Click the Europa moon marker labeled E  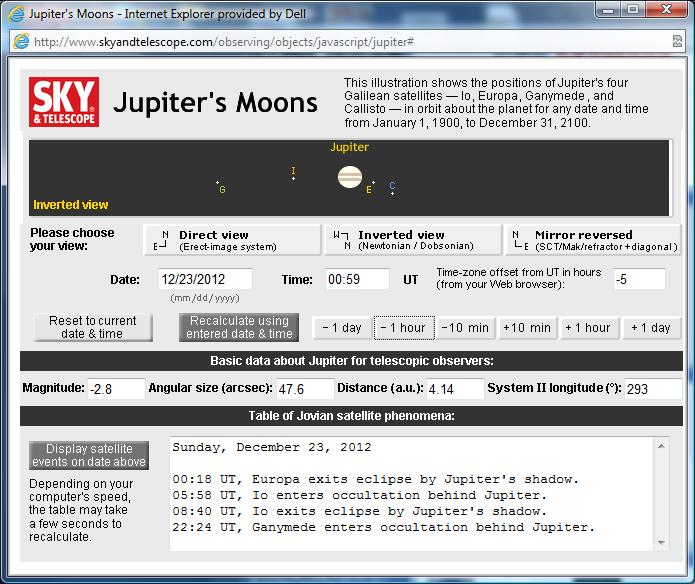[x=369, y=188]
